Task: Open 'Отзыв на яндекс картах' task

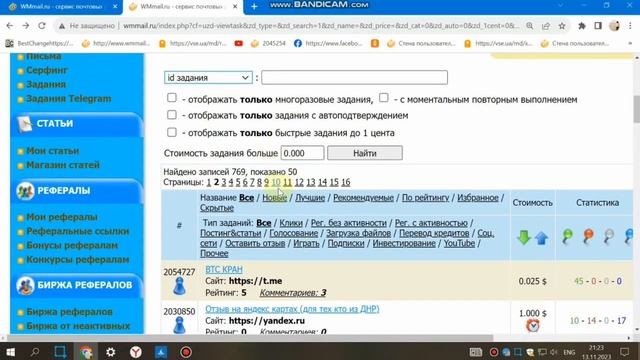Action: [x=292, y=309]
